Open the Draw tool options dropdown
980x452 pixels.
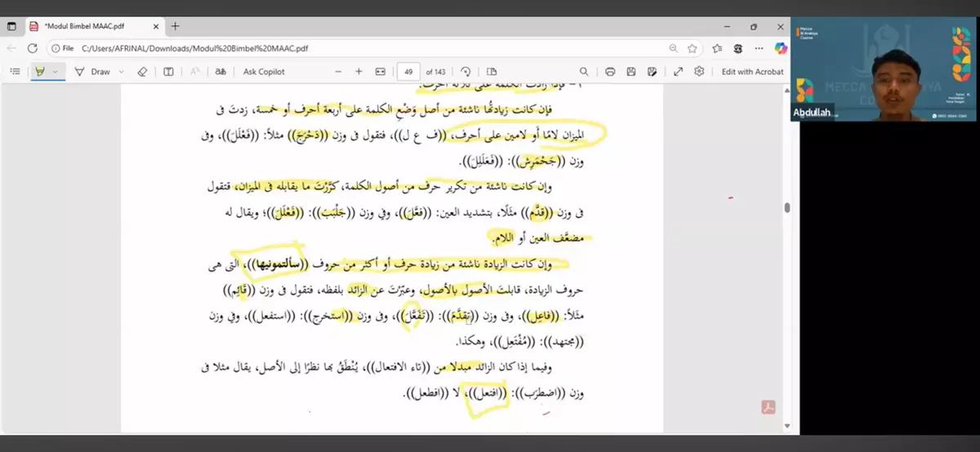122,72
